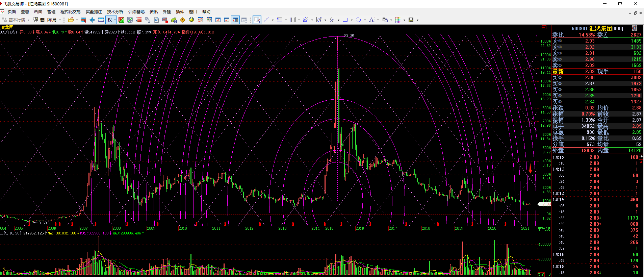
Task: Click the 节气线 button
Action: click(x=544, y=229)
